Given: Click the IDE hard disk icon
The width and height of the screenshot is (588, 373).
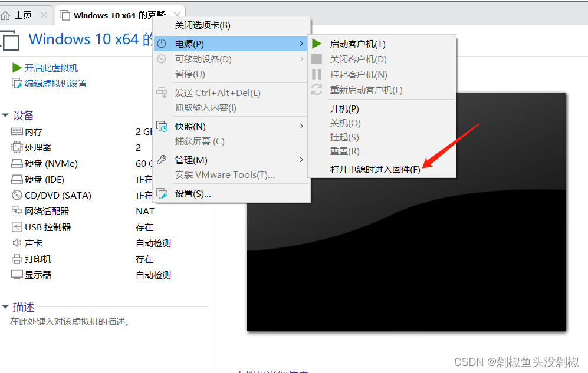Looking at the screenshot, I should [17, 179].
